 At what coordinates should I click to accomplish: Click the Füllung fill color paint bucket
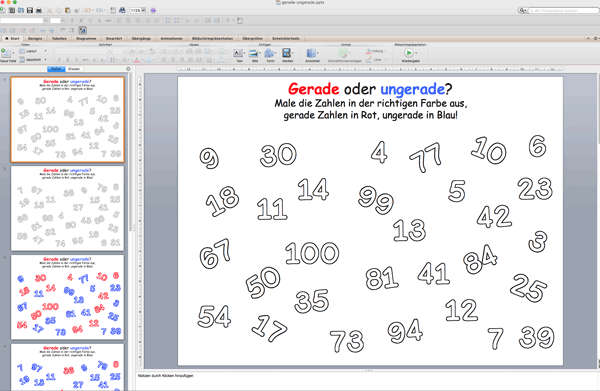click(368, 51)
